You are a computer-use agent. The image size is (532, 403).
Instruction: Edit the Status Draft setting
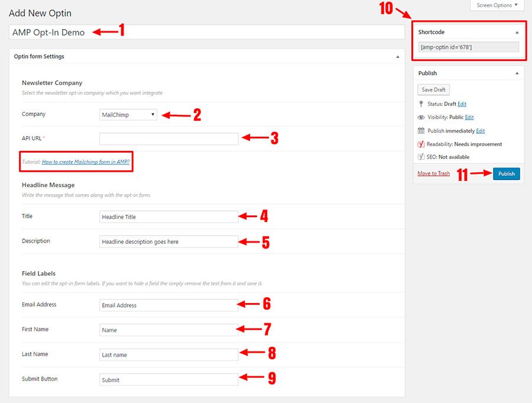(x=461, y=104)
